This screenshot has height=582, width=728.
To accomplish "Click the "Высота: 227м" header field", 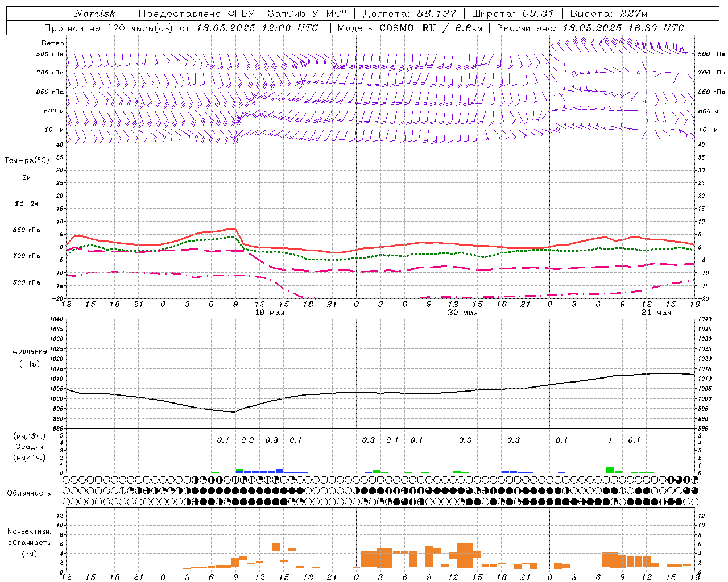I will pyautogui.click(x=609, y=14).
